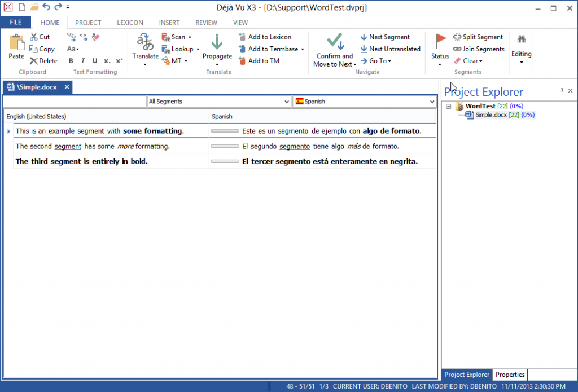The height and width of the screenshot is (392, 578).
Task: Click the Cut scissors button
Action: point(40,37)
